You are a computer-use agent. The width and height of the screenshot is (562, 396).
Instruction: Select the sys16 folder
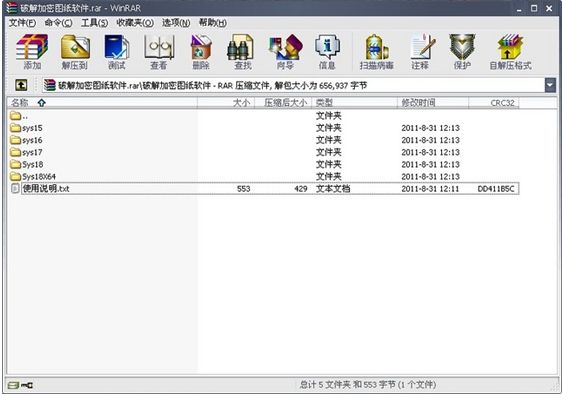(27, 140)
